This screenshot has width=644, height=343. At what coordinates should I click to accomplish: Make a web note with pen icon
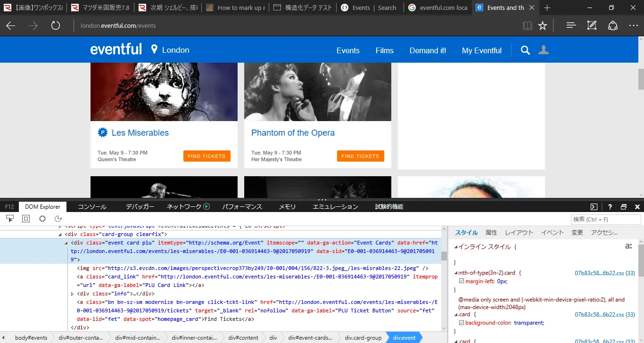[x=592, y=26]
